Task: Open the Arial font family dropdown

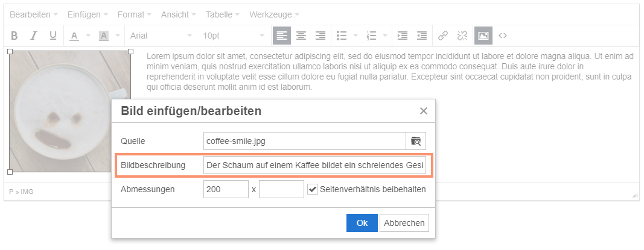Action: click(161, 36)
